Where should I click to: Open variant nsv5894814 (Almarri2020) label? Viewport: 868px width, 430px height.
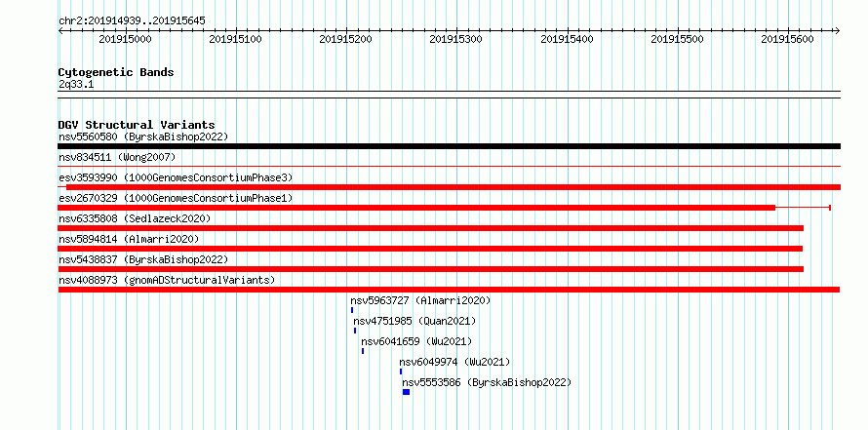[129, 239]
